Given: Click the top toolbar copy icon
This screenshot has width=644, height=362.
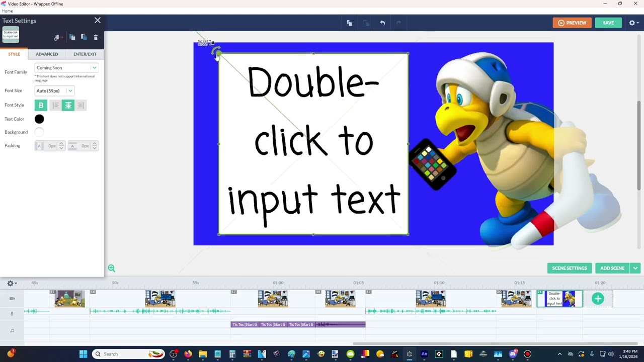Looking at the screenshot, I should 350,23.
